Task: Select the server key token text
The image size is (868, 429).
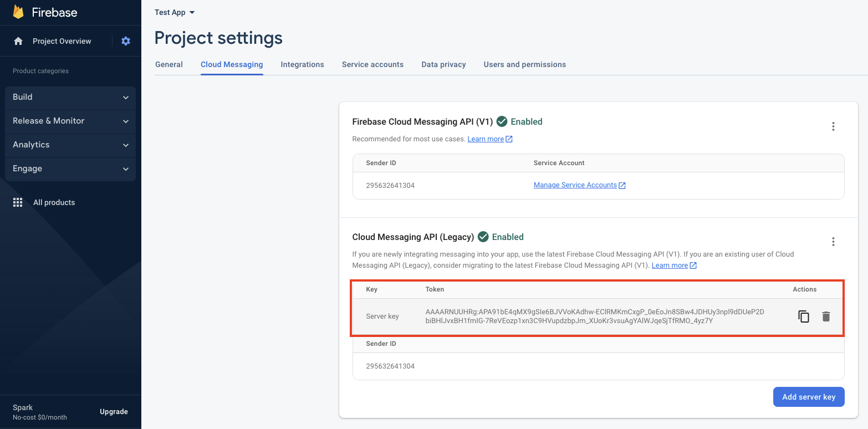Action: [595, 316]
